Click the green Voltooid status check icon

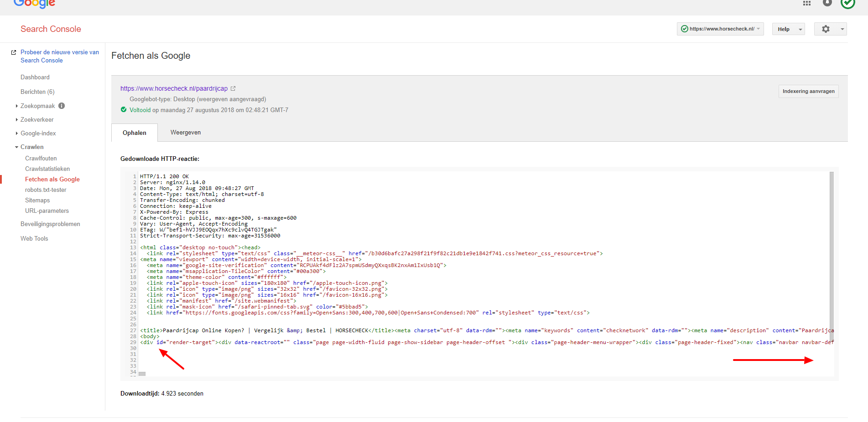124,109
